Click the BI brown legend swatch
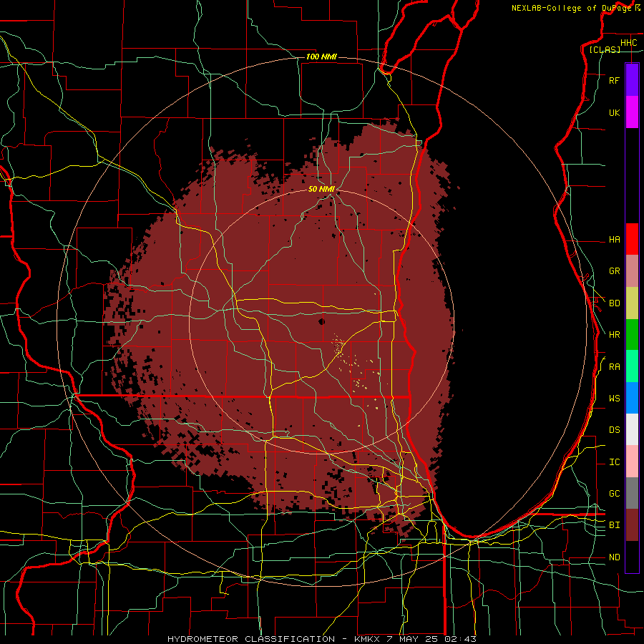Screen dimensions: 644x644 [x=632, y=525]
